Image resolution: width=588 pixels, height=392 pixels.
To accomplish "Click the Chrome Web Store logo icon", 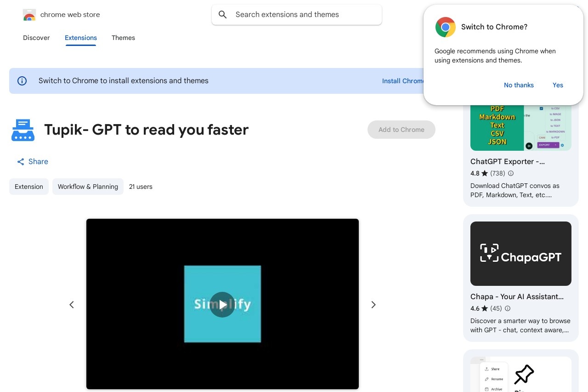I will 29,15.
